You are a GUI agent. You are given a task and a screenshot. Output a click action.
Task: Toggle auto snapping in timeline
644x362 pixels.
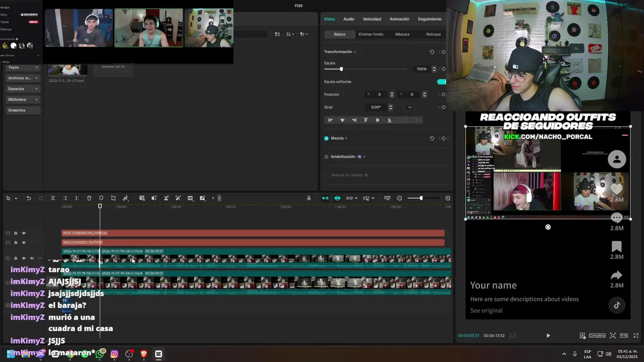coord(338,198)
